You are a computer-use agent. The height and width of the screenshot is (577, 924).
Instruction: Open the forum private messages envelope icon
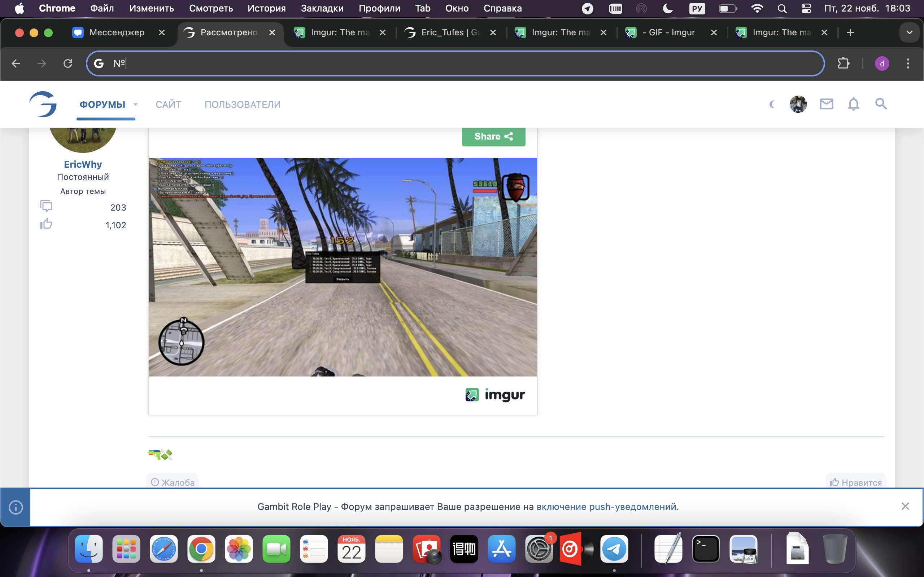(x=826, y=104)
